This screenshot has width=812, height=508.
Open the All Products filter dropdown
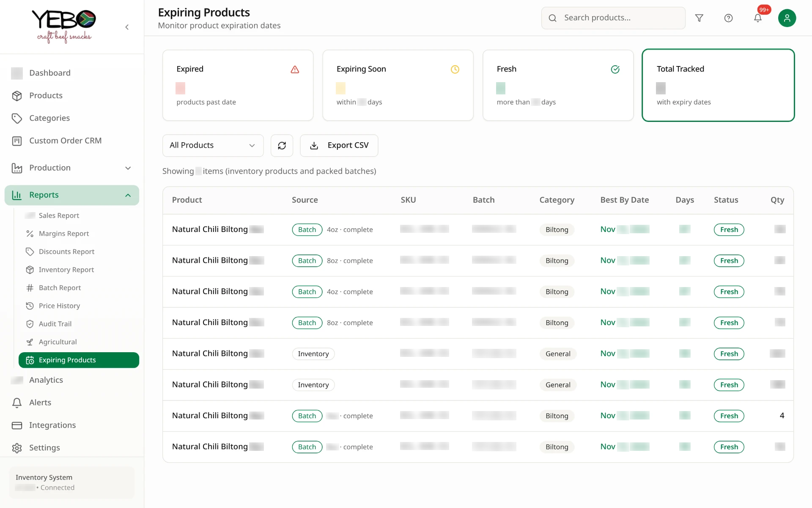point(213,146)
